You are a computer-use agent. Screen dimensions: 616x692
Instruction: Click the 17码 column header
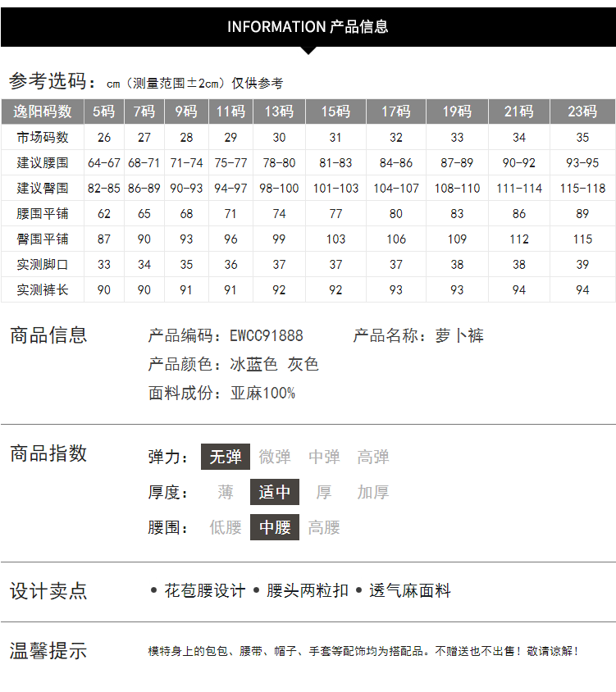tap(396, 112)
